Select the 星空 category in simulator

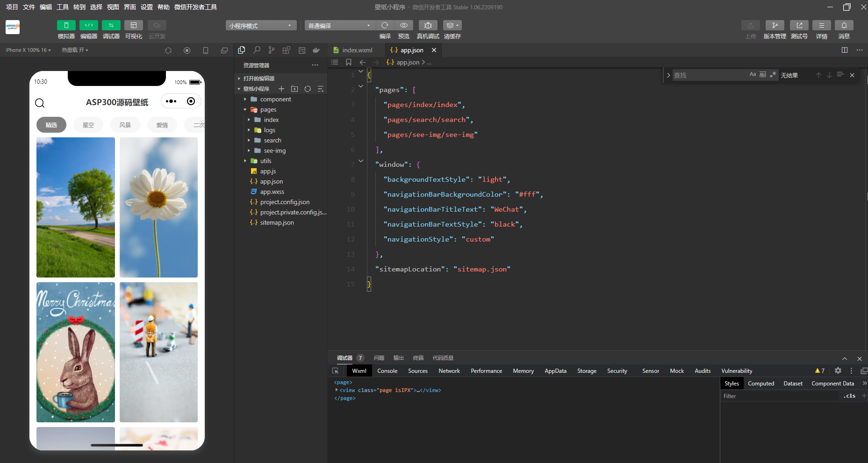[x=88, y=125]
